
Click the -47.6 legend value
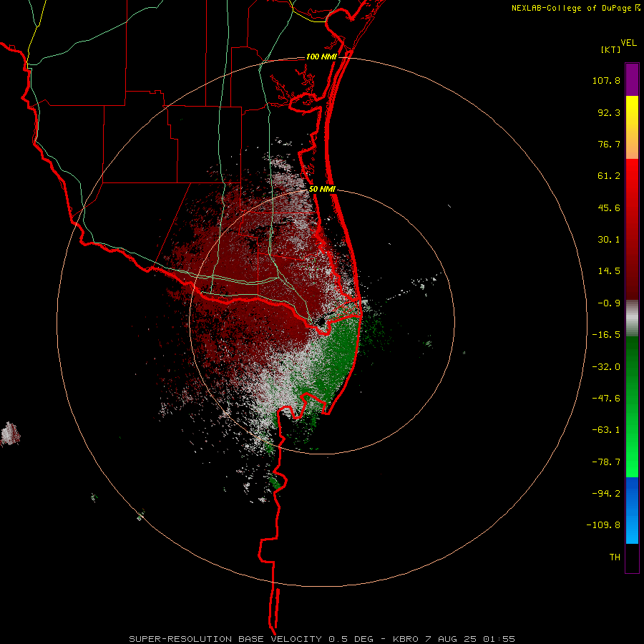click(x=606, y=399)
